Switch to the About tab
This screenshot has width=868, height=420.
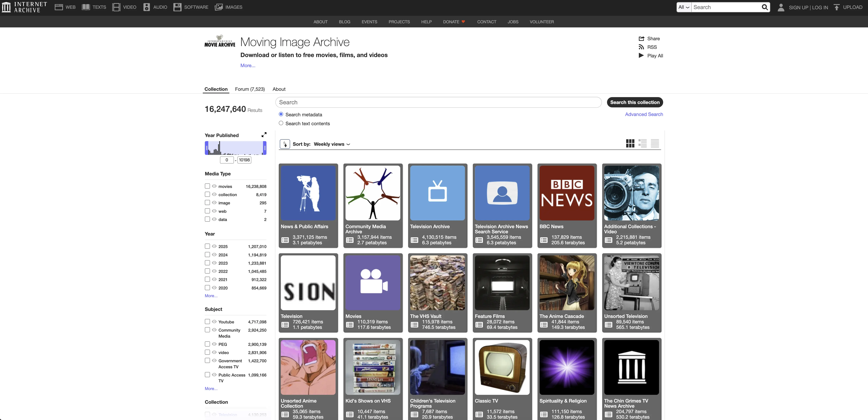pyautogui.click(x=279, y=89)
